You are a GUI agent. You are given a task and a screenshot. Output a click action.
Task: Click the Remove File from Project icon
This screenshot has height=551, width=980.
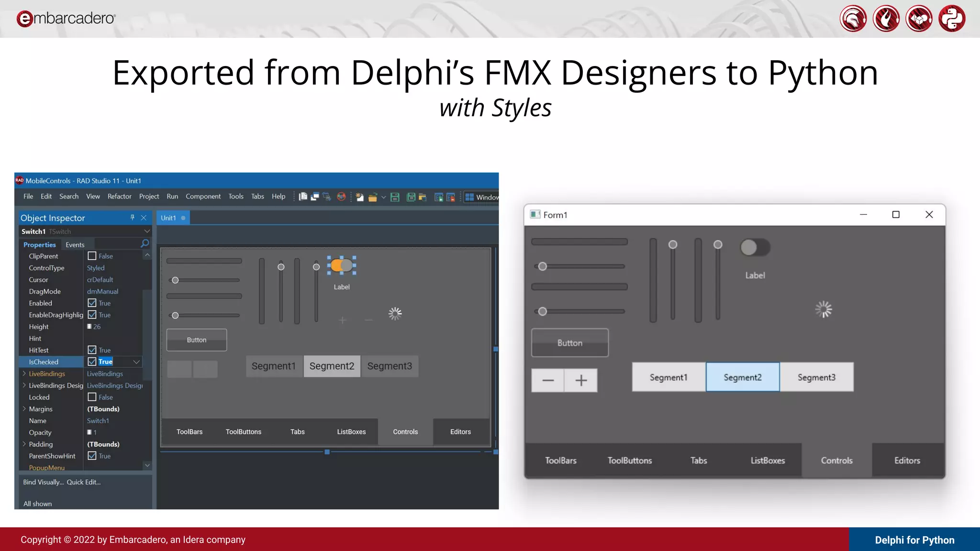(x=450, y=197)
